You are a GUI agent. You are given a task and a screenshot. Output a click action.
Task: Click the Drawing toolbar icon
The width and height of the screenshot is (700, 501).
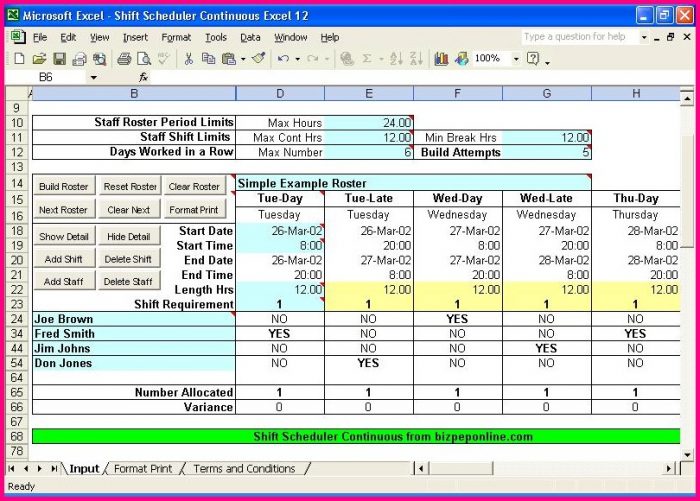[x=462, y=58]
